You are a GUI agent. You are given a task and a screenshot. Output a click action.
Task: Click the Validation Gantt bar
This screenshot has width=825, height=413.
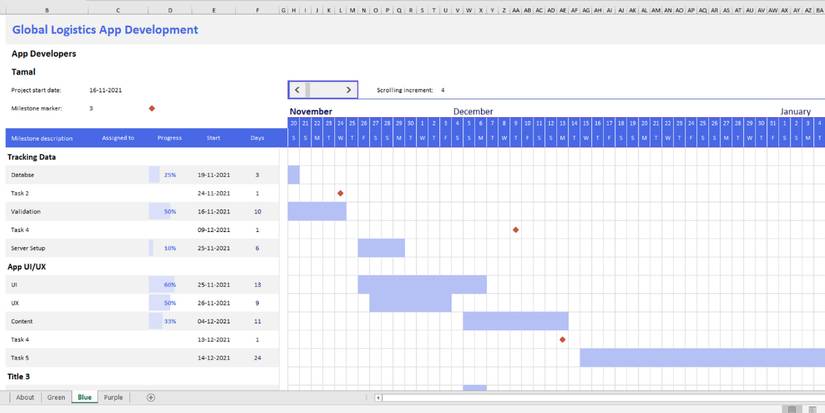[x=317, y=211]
